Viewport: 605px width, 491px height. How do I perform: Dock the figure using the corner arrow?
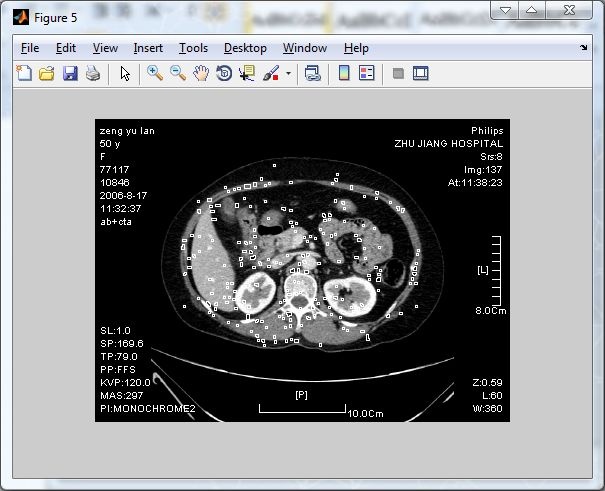[583, 47]
